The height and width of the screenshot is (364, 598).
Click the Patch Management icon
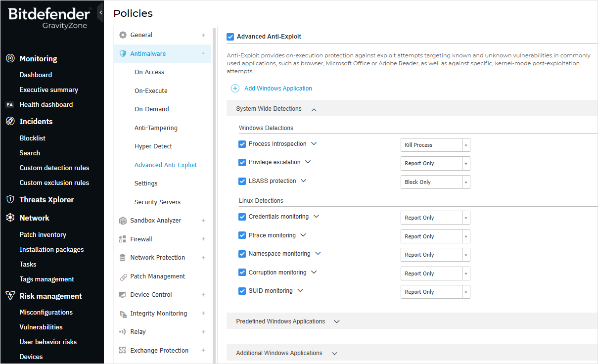pos(123,276)
